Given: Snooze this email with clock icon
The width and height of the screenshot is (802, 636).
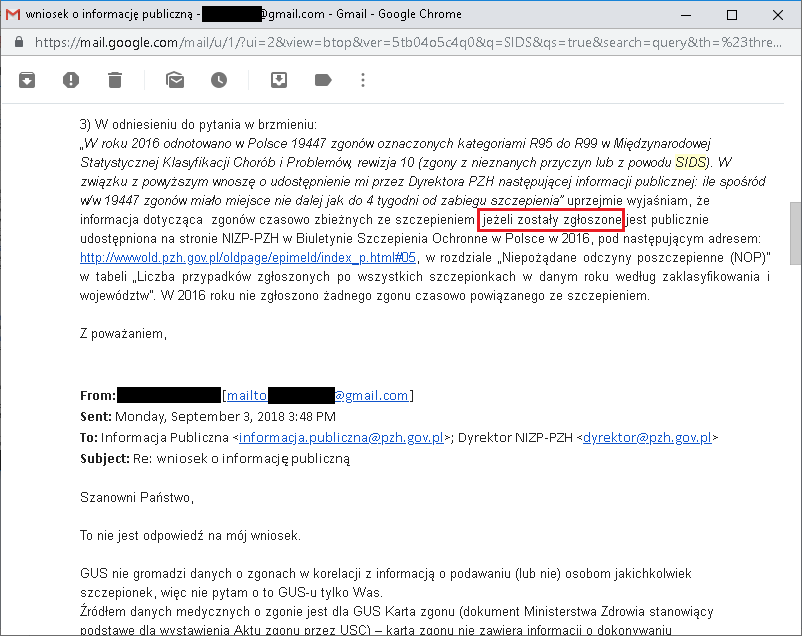Looking at the screenshot, I should [218, 80].
